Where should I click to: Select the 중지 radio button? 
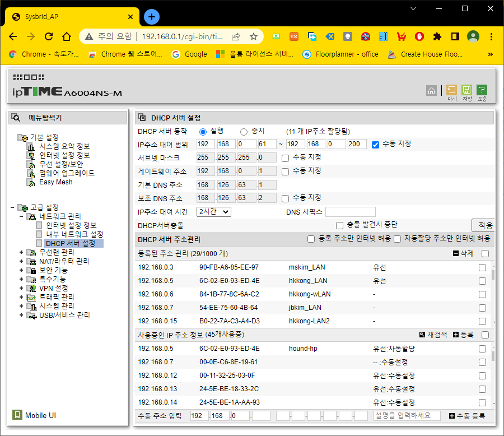coord(244,132)
